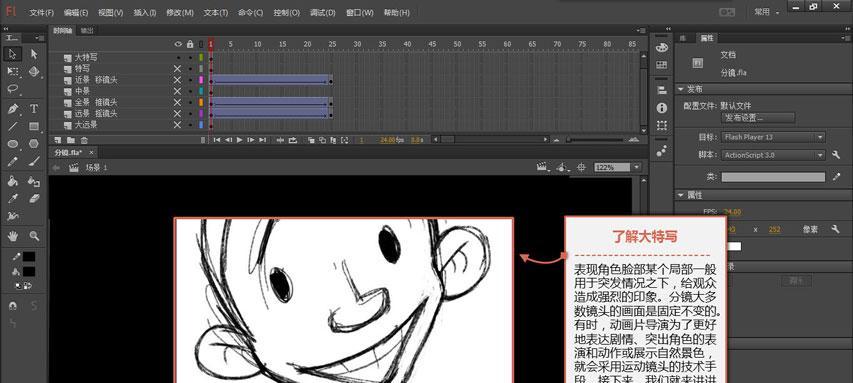Open the ActionScript 3.0 script dropdown

[x=774, y=155]
